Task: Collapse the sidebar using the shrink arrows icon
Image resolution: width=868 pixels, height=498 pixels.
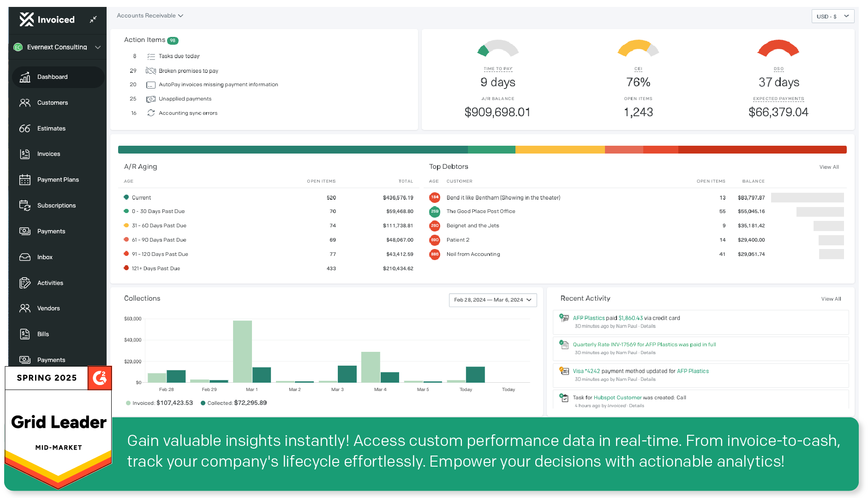Action: coord(93,19)
